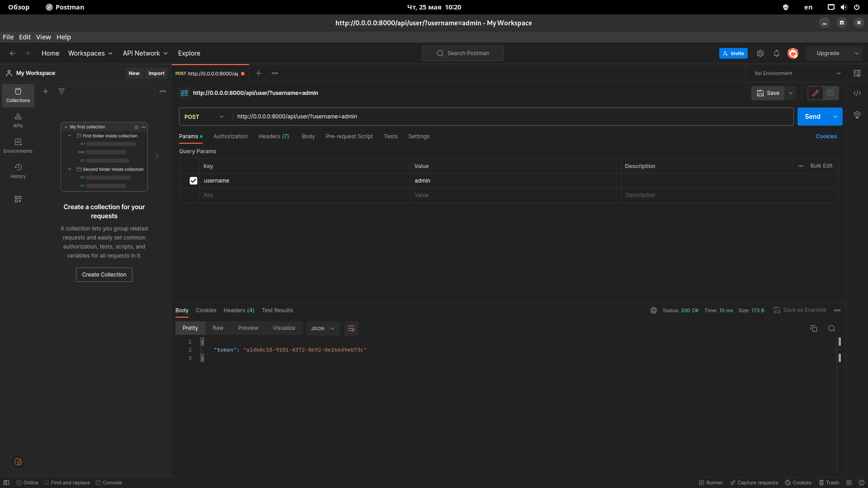Open the File menu
The image size is (868, 488).
pyautogui.click(x=8, y=37)
